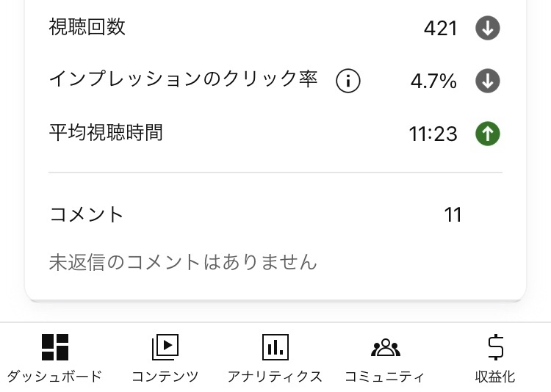Open the Dashboard grid icon

tap(55, 347)
